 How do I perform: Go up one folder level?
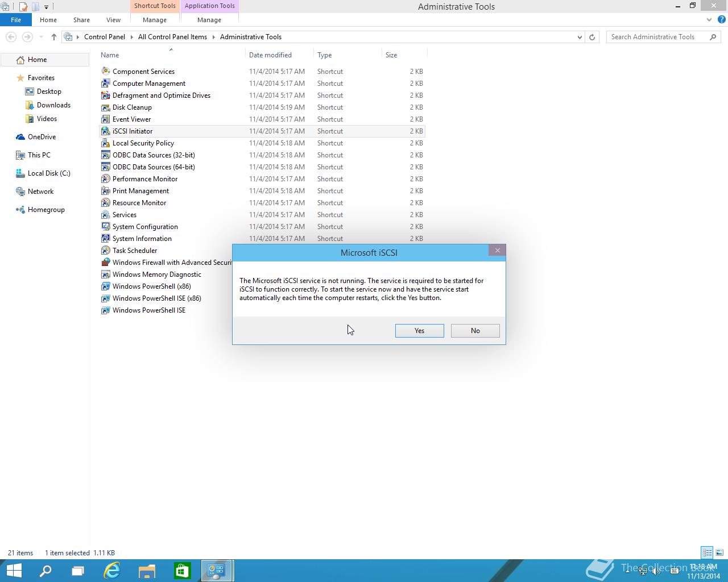[53, 37]
